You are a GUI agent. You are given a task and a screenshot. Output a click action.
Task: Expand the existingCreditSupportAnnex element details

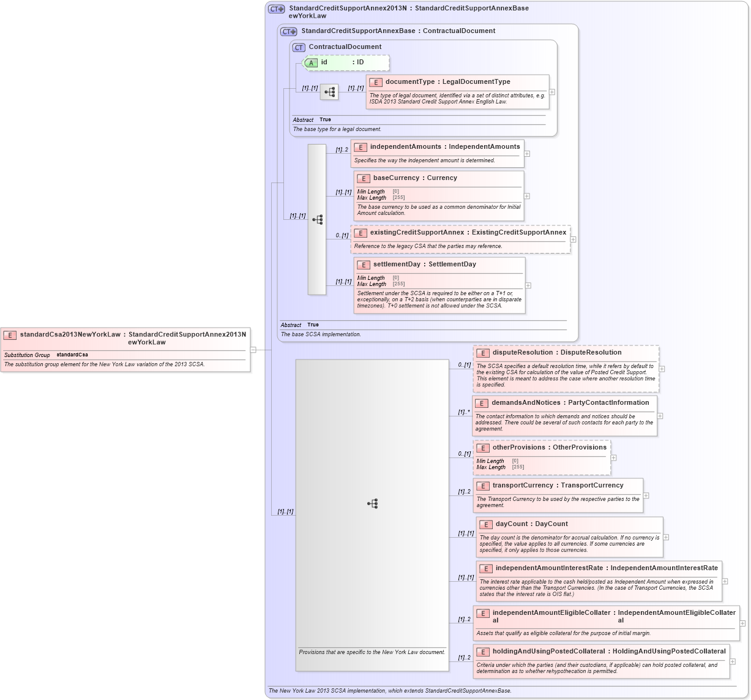pos(572,240)
